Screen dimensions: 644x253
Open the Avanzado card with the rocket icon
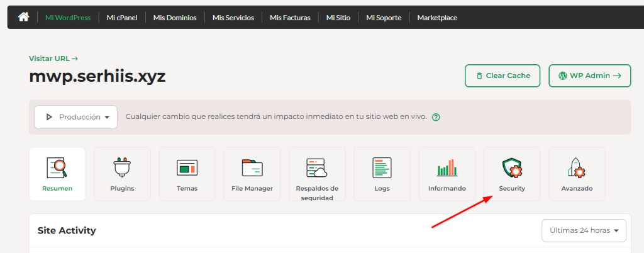pos(577,174)
